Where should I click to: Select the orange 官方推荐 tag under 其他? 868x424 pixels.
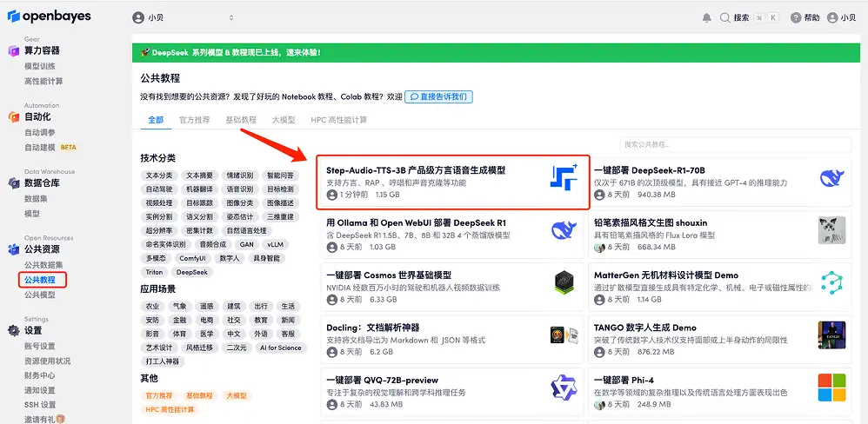tap(159, 396)
